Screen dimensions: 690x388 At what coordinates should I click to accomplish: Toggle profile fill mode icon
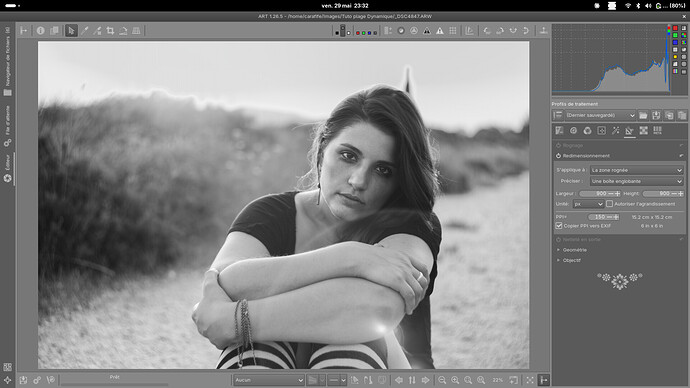pos(558,115)
